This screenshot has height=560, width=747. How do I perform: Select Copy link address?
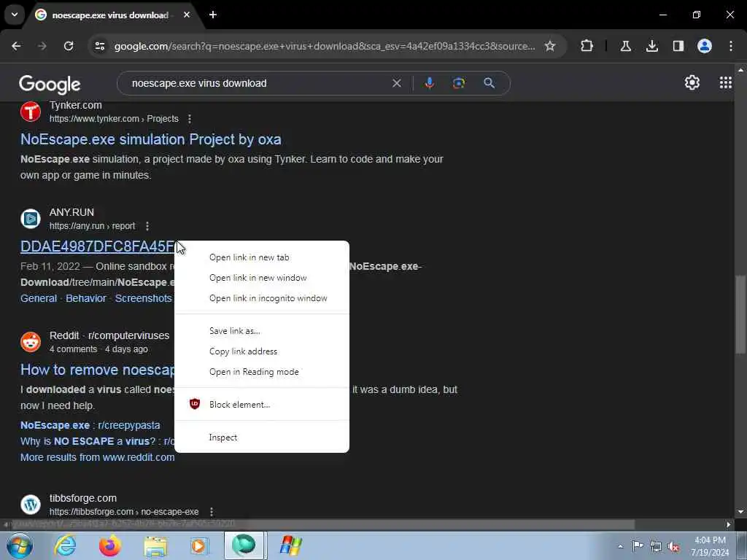tap(262, 351)
